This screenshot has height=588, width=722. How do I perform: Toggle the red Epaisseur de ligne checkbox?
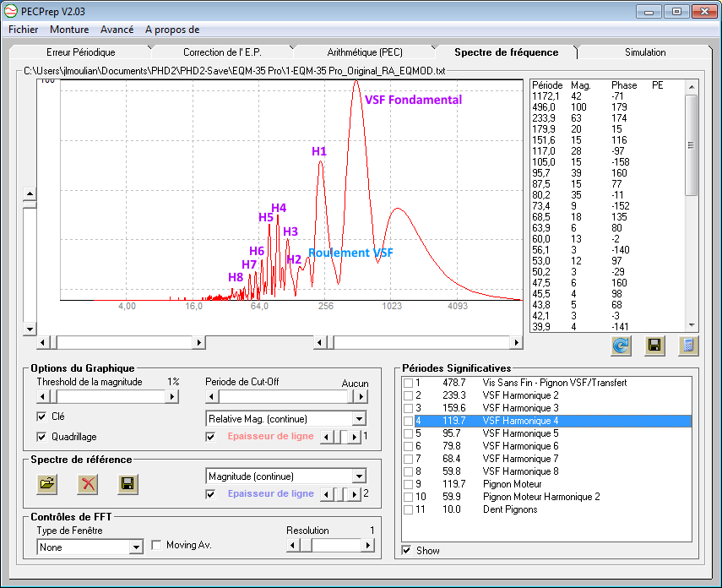[x=210, y=437]
